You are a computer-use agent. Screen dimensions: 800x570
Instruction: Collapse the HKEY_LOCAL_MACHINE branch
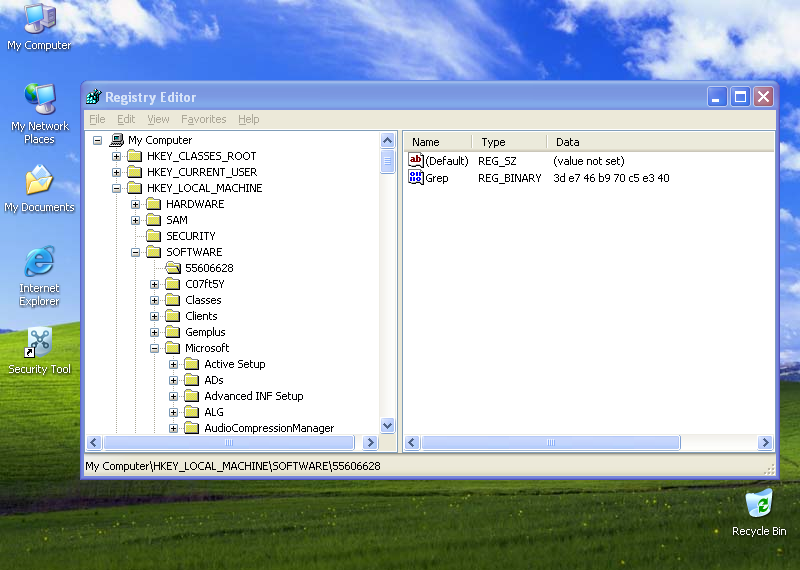coord(116,188)
